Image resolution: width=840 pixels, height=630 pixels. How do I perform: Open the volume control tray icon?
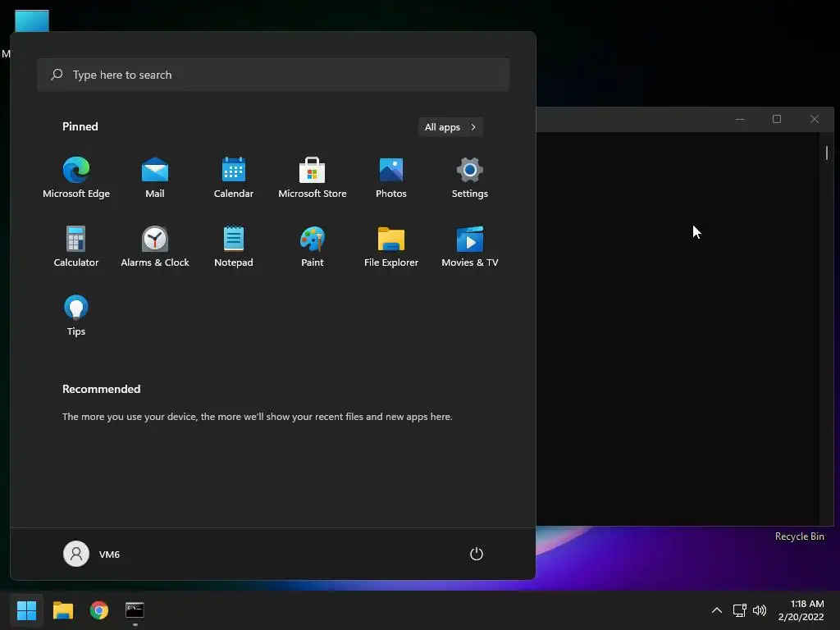[760, 610]
